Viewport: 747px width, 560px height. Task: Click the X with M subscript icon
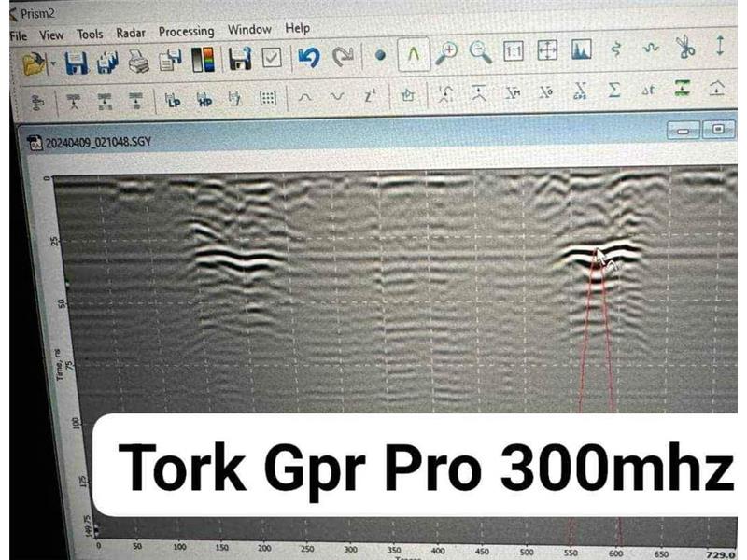click(512, 92)
